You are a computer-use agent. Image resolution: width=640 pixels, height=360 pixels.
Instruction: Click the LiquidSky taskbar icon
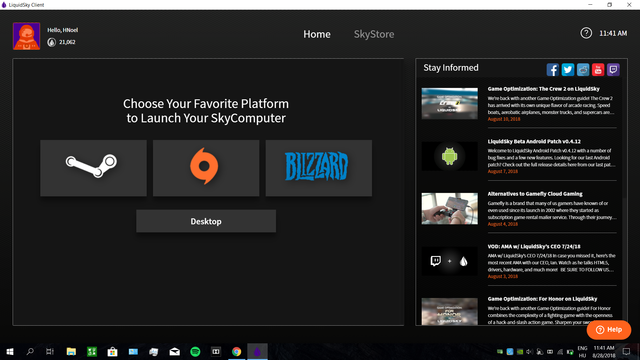(x=257, y=351)
